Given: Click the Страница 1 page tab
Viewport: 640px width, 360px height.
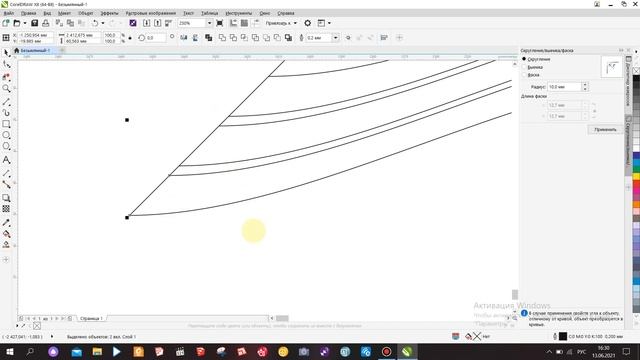Looking at the screenshot, I should coord(91,318).
